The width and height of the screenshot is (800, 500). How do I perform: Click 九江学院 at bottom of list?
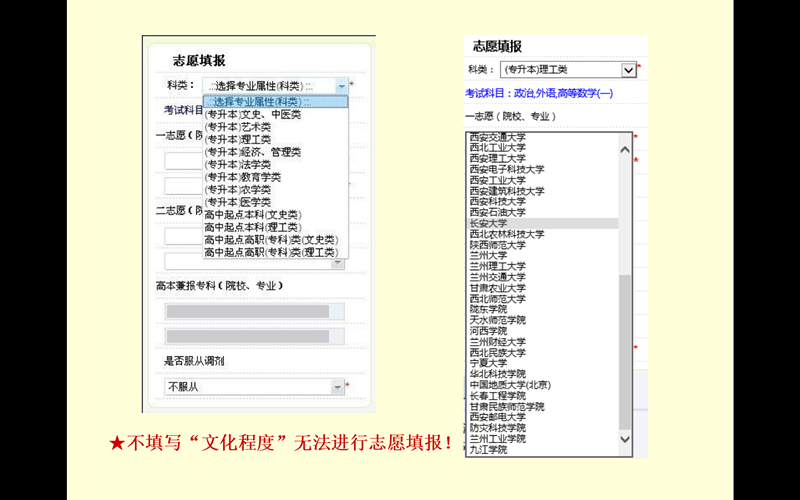pyautogui.click(x=488, y=450)
